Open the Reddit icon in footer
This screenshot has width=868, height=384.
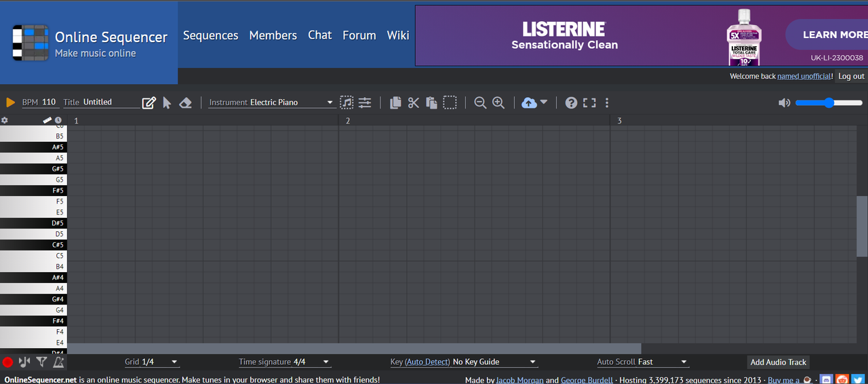(842, 379)
